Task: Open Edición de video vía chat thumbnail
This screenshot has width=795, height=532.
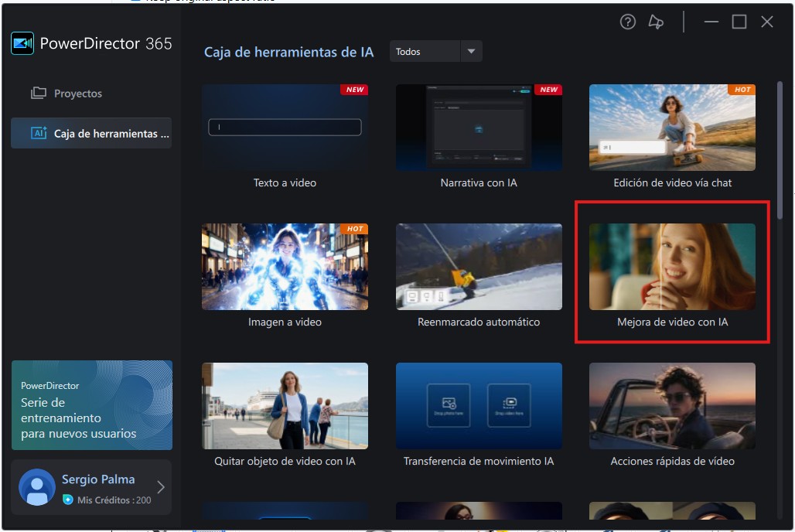Action: (672, 128)
